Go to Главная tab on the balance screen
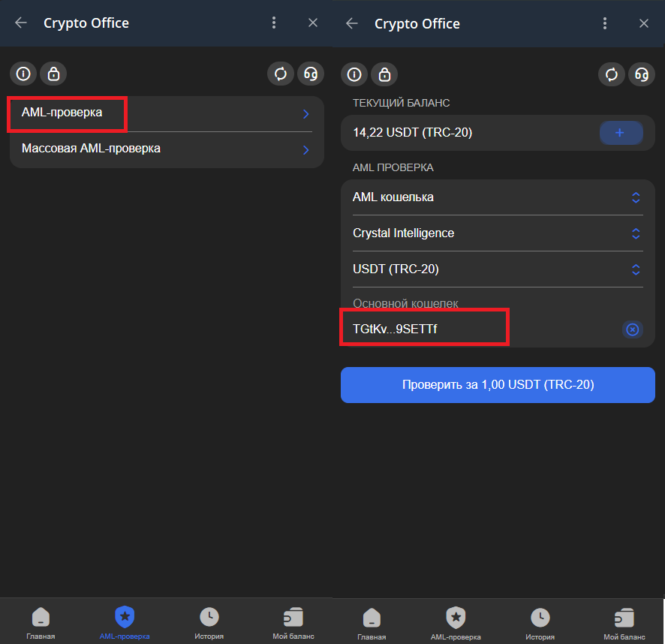The width and height of the screenshot is (665, 644). [x=372, y=623]
